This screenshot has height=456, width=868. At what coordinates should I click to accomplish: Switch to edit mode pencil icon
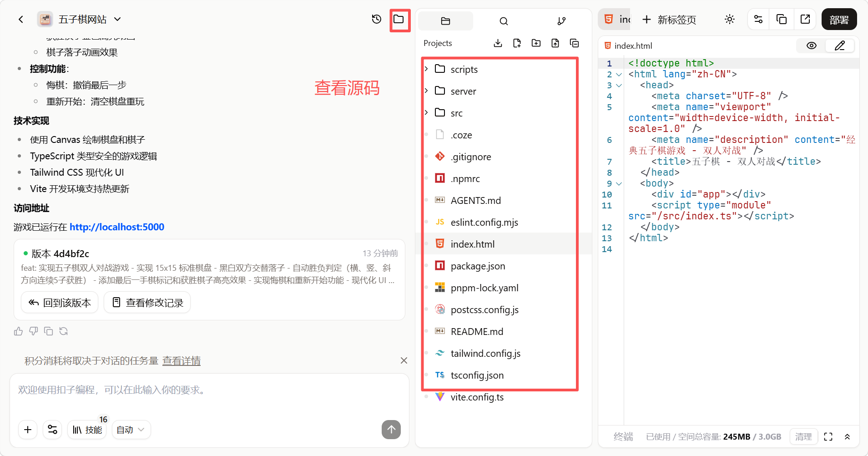(x=840, y=46)
